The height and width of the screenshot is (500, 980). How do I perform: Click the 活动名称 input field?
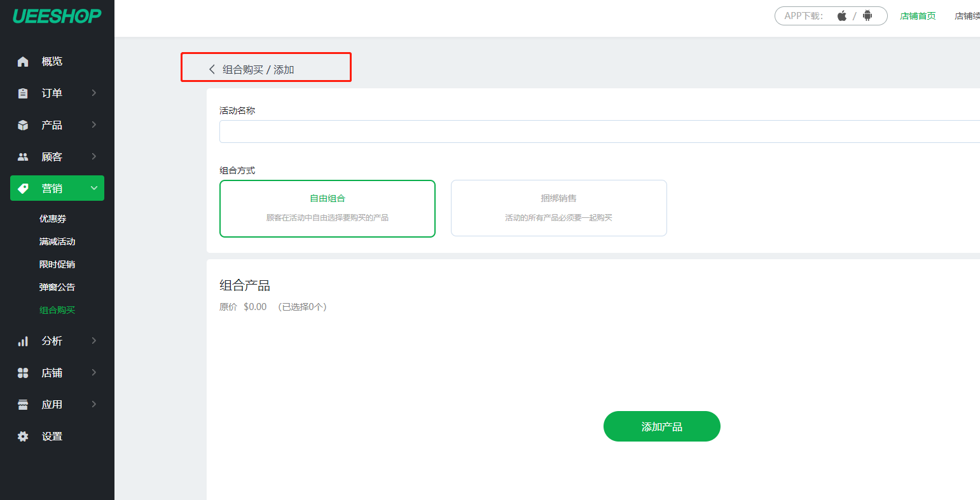[598, 132]
